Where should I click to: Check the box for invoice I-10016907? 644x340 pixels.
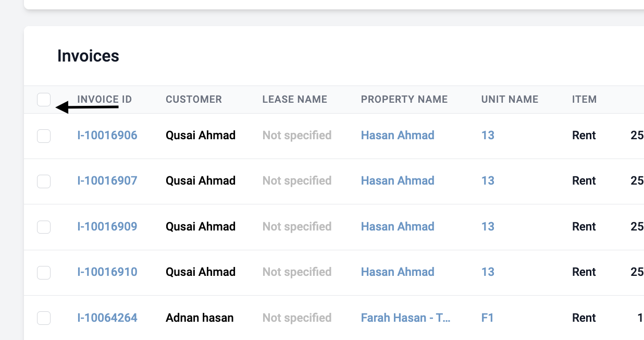[x=44, y=181]
